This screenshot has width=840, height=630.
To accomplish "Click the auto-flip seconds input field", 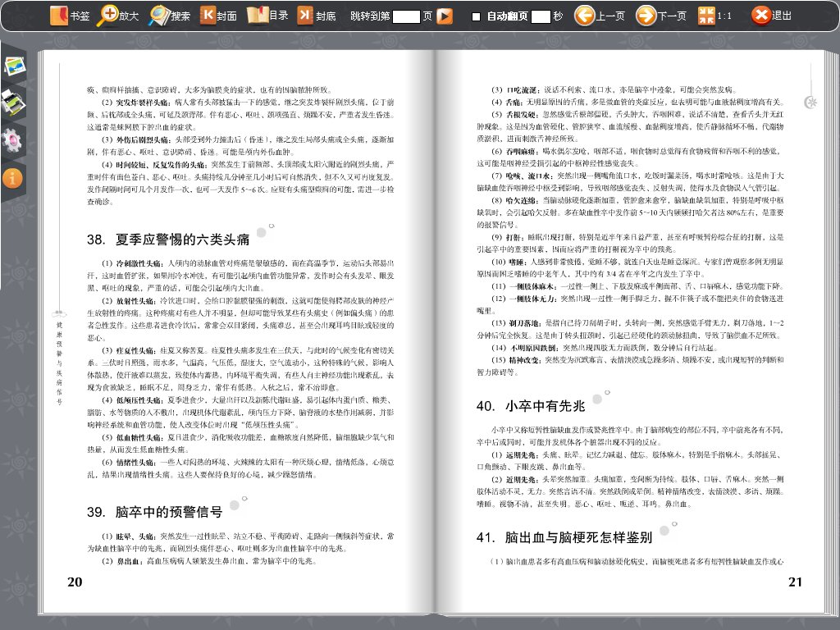I will click(541, 16).
